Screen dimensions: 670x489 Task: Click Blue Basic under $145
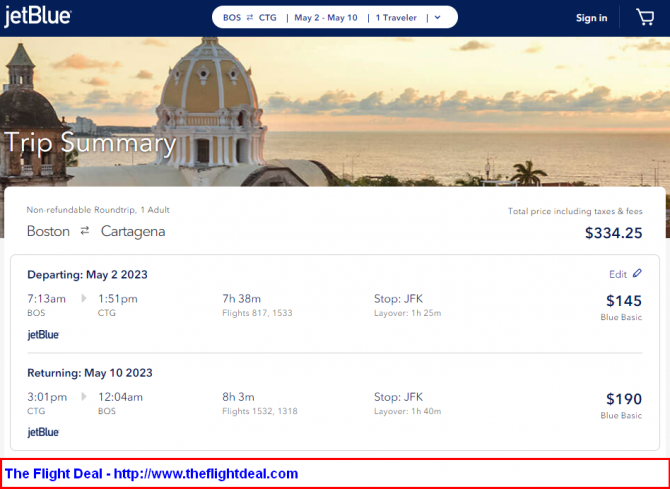tap(621, 317)
